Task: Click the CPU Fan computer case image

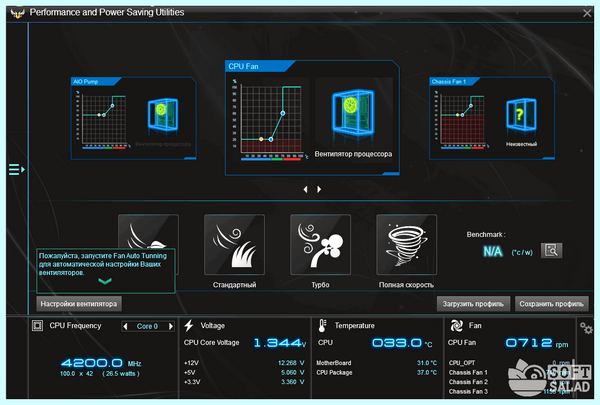Action: coord(353,113)
